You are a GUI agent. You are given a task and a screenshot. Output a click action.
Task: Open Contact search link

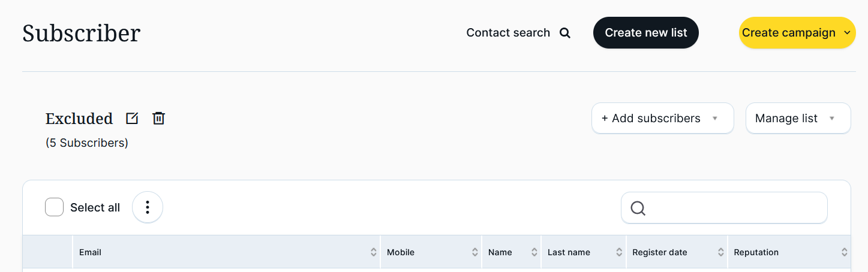pos(508,33)
